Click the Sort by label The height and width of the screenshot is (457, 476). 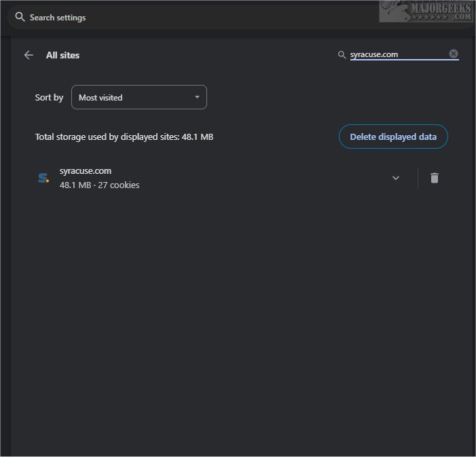click(x=49, y=98)
